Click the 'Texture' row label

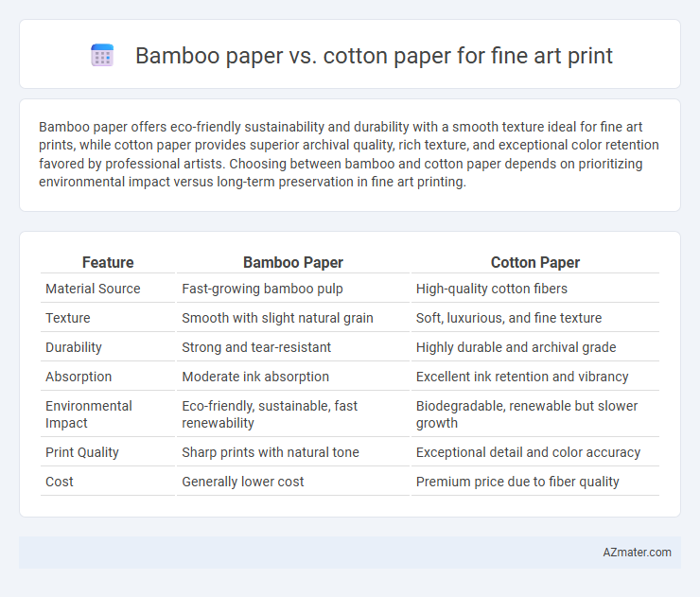(68, 318)
